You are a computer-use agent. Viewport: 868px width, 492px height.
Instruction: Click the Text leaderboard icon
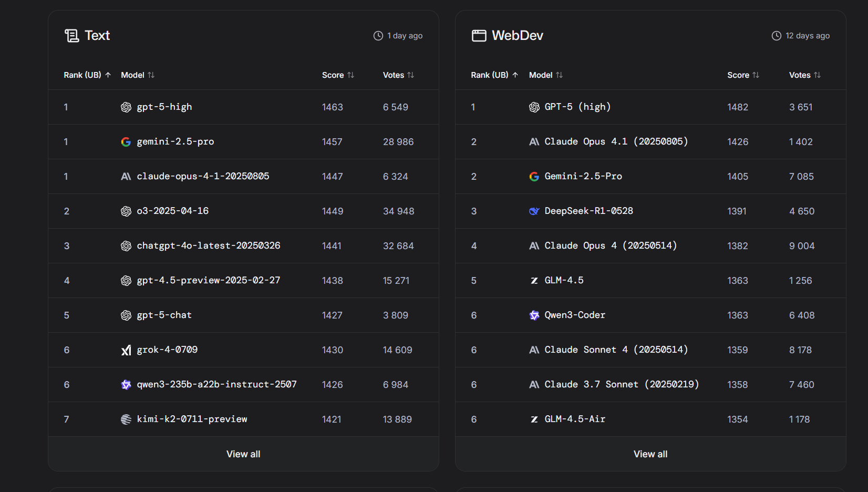[x=71, y=36]
